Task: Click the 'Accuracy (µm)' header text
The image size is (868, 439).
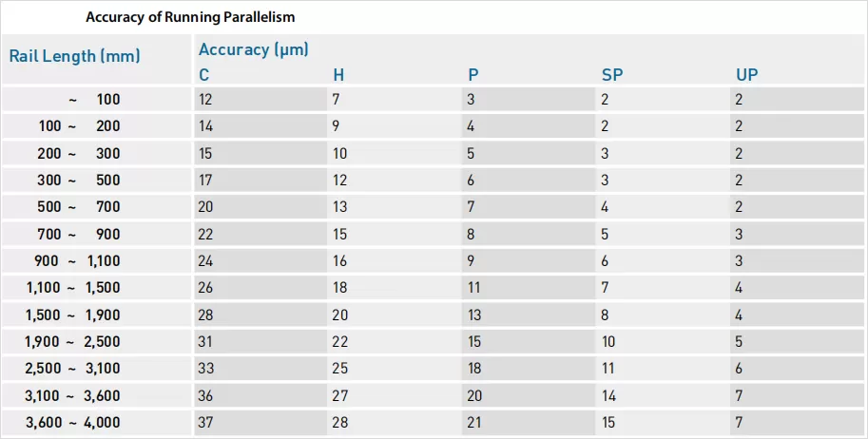Action: [254, 49]
